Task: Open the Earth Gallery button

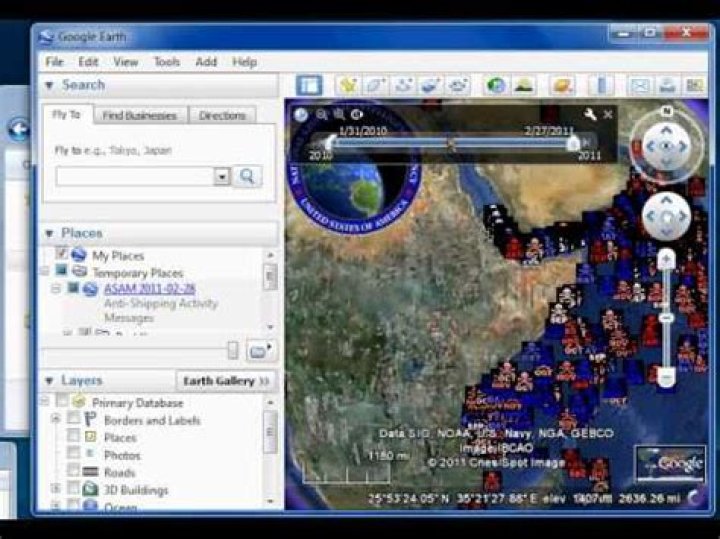Action: coord(226,381)
